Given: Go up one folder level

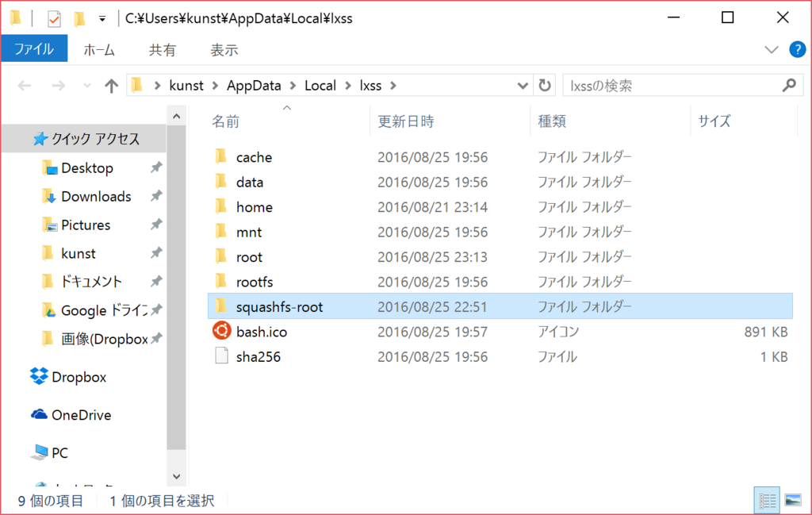Looking at the screenshot, I should pos(111,86).
